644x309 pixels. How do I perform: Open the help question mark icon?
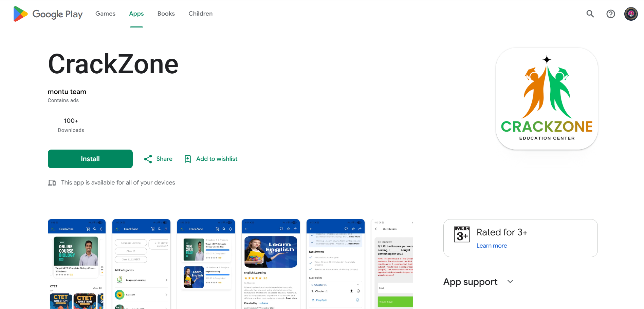pyautogui.click(x=611, y=14)
